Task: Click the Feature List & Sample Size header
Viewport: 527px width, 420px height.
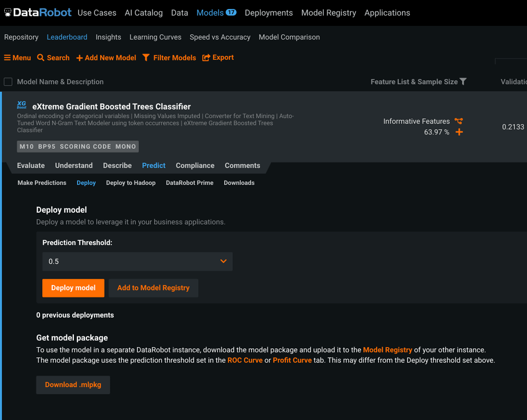Action: click(414, 82)
